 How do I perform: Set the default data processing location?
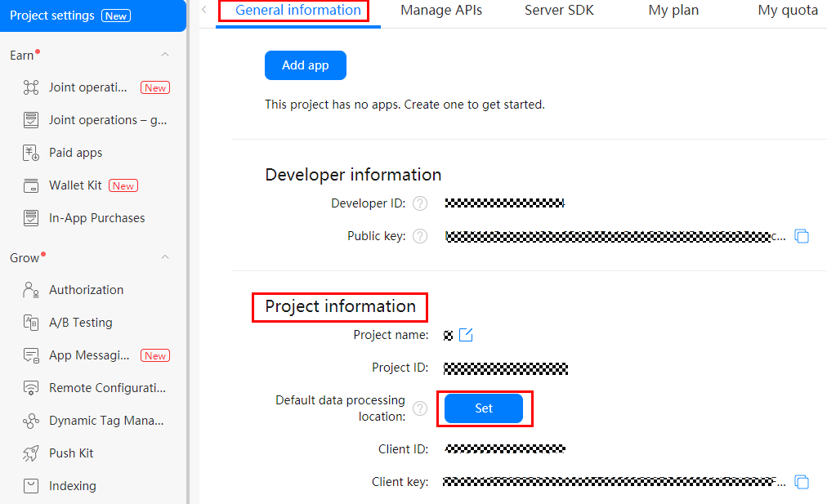point(484,408)
